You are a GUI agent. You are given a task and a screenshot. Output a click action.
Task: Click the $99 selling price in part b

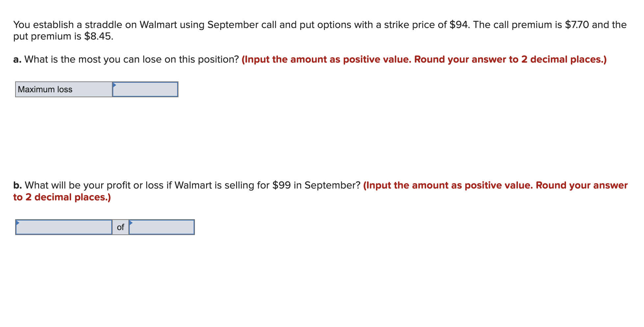click(x=282, y=185)
